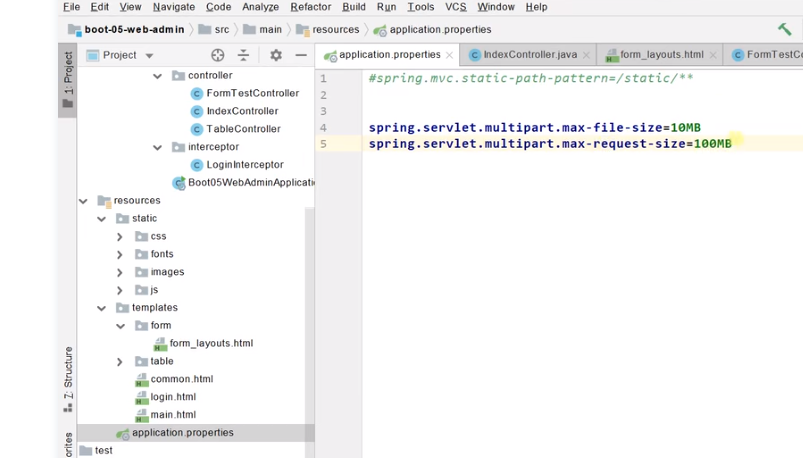Expand the css folder
The image size is (803, 458).
pyautogui.click(x=119, y=237)
